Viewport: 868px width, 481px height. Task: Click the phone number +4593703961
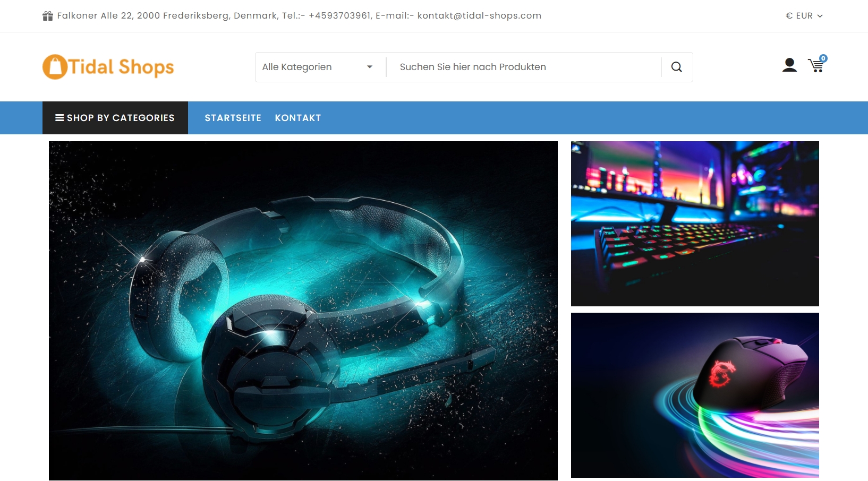point(339,16)
